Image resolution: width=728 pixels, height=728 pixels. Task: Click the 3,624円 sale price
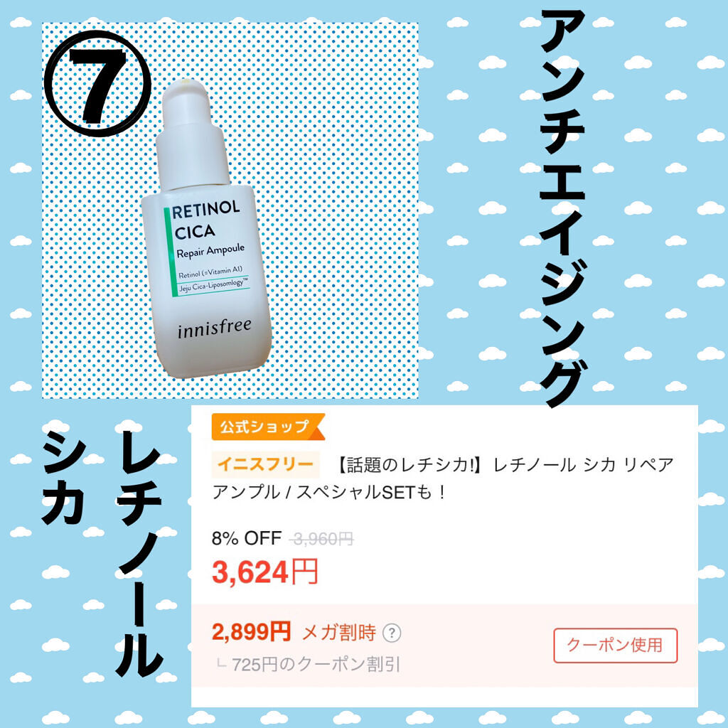pyautogui.click(x=264, y=572)
